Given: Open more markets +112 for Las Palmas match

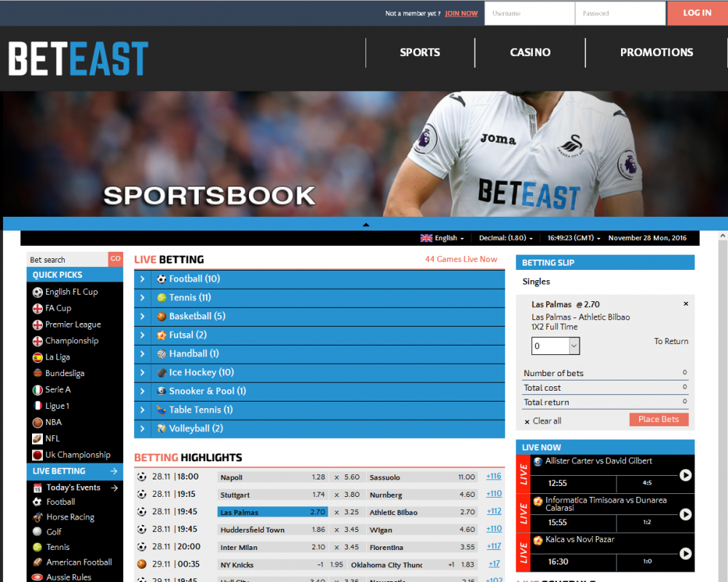Looking at the screenshot, I should click(x=494, y=511).
